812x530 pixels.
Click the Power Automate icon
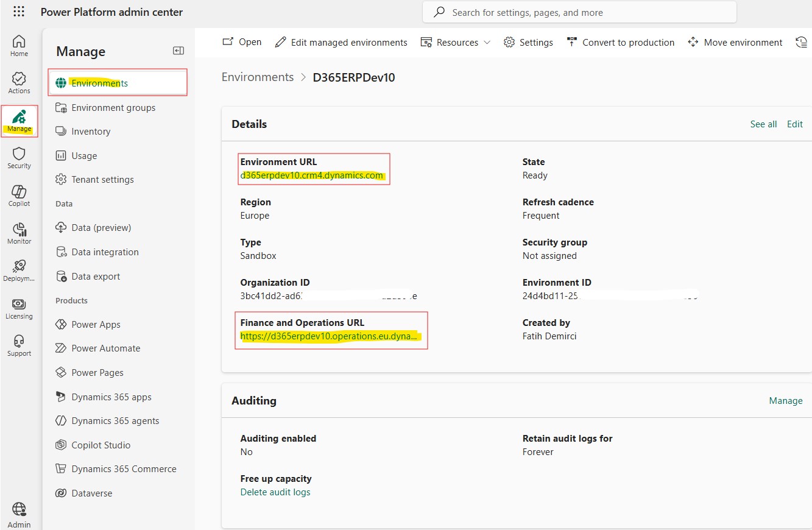coord(61,348)
